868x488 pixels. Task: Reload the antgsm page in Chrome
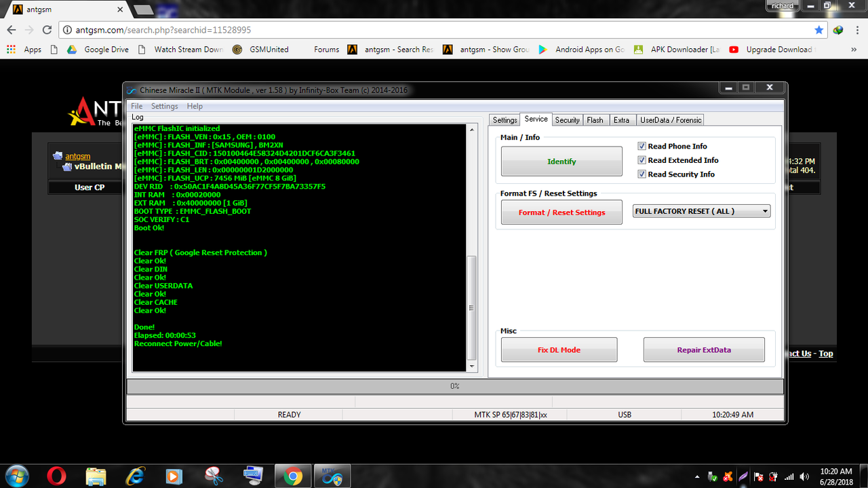pyautogui.click(x=47, y=30)
